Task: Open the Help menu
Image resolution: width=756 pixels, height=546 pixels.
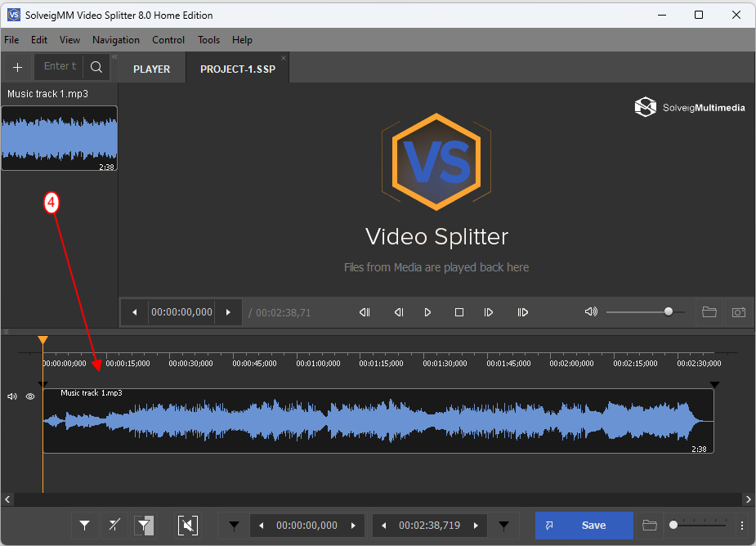Action: point(242,40)
